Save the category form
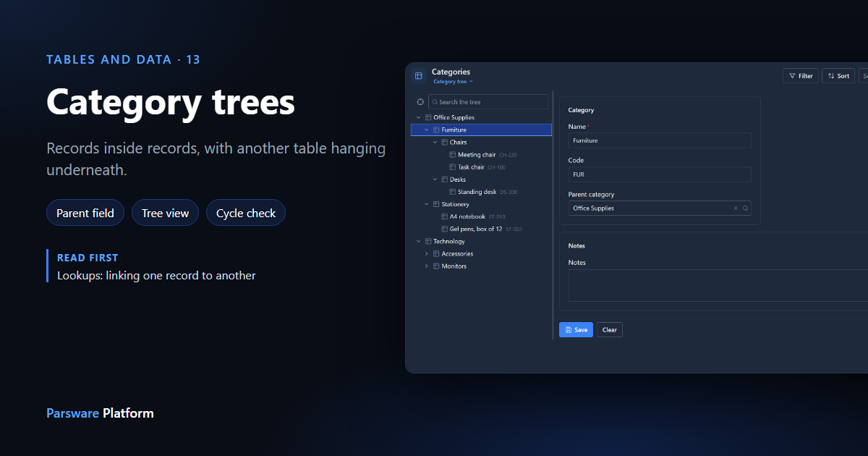The width and height of the screenshot is (868, 456). pyautogui.click(x=576, y=330)
